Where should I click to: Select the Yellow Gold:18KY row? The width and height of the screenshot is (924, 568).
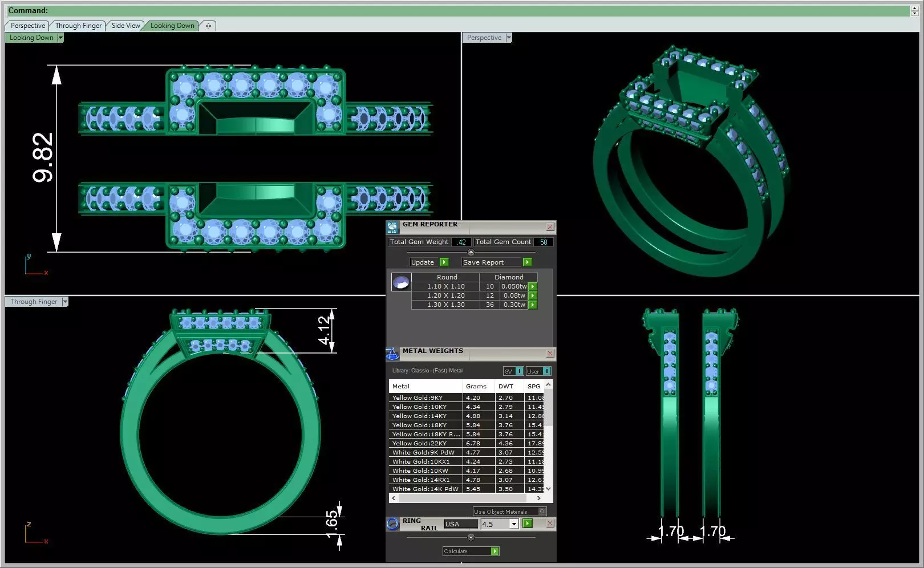467,425
